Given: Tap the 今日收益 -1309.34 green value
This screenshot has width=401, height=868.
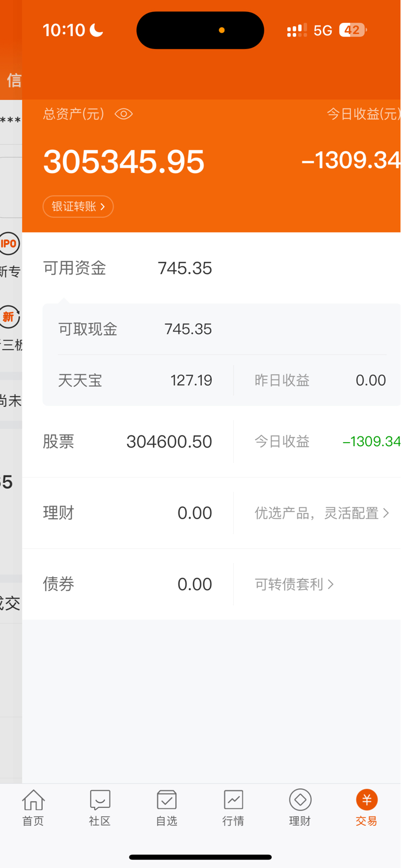Looking at the screenshot, I should (x=371, y=442).
